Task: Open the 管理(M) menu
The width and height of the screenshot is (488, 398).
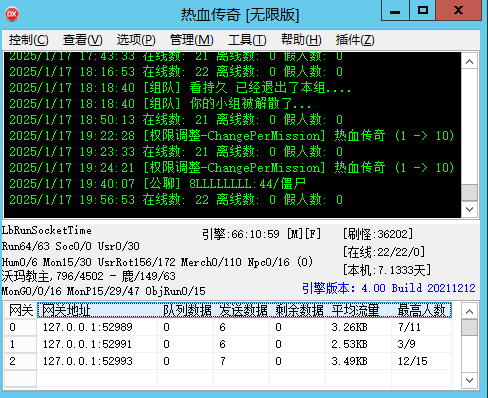Action: [x=192, y=40]
